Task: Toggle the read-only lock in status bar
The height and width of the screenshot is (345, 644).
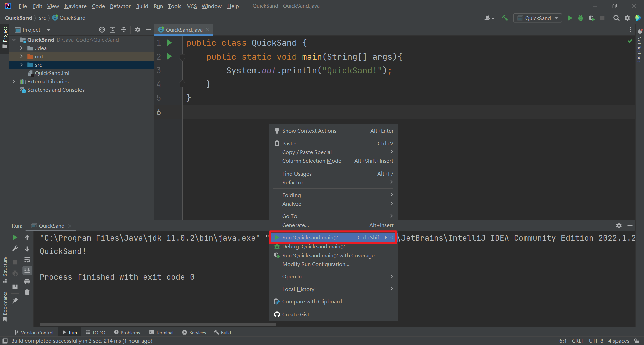Action: click(637, 341)
